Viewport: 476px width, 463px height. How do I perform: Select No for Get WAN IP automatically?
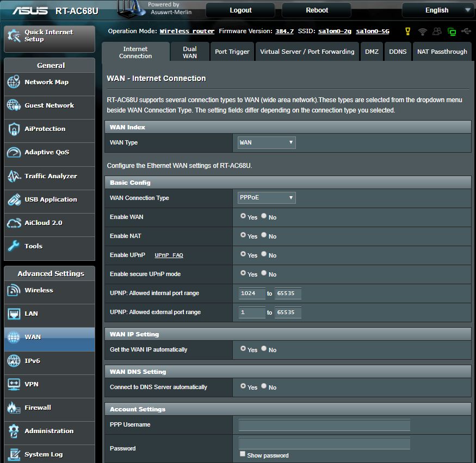[264, 348]
